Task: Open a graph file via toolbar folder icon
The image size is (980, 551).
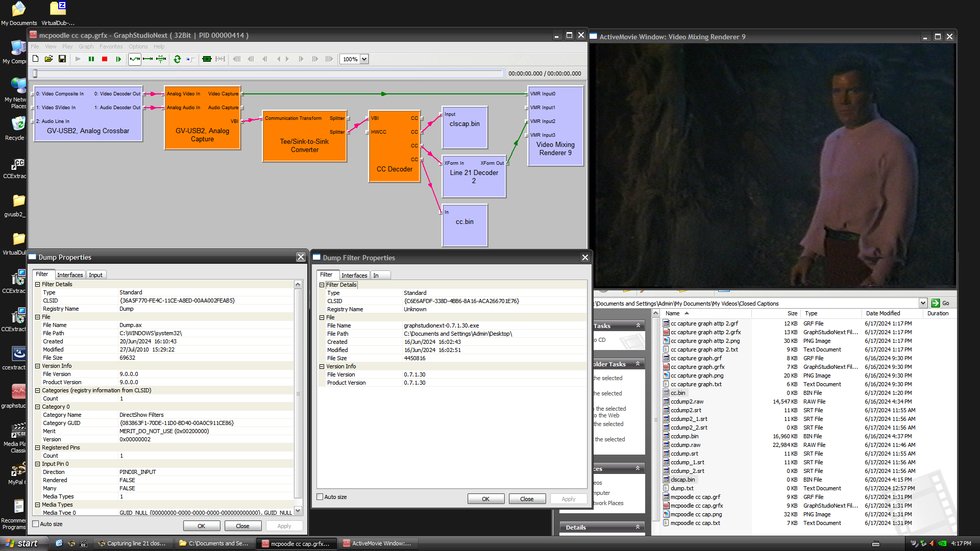Action: [48, 59]
